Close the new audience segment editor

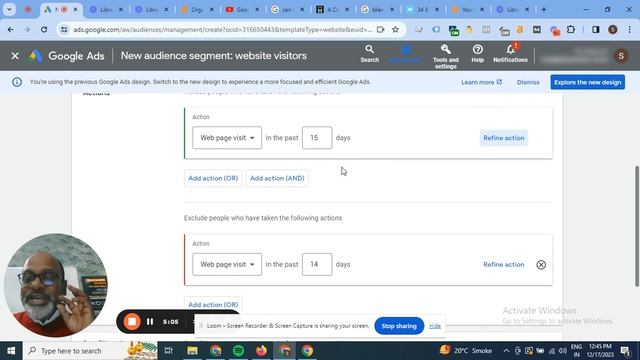(15, 56)
